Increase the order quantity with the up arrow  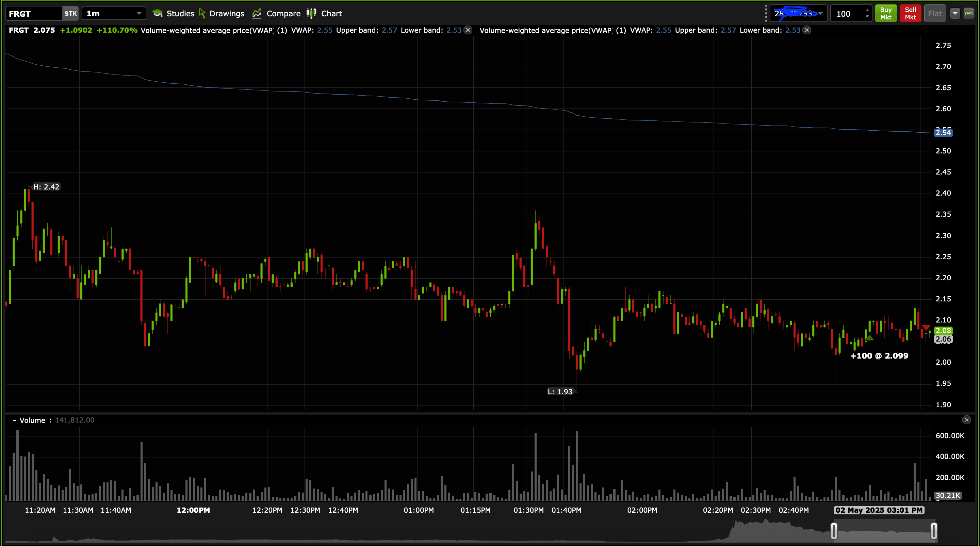[x=867, y=11]
